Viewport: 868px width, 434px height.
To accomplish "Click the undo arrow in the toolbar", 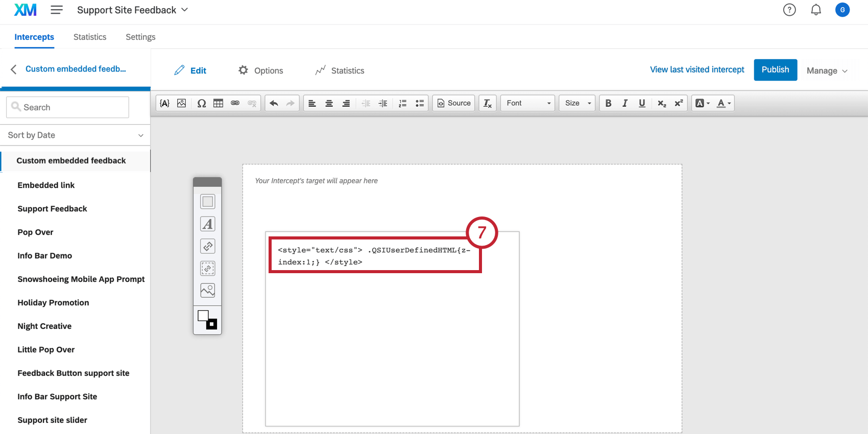I will pyautogui.click(x=274, y=103).
